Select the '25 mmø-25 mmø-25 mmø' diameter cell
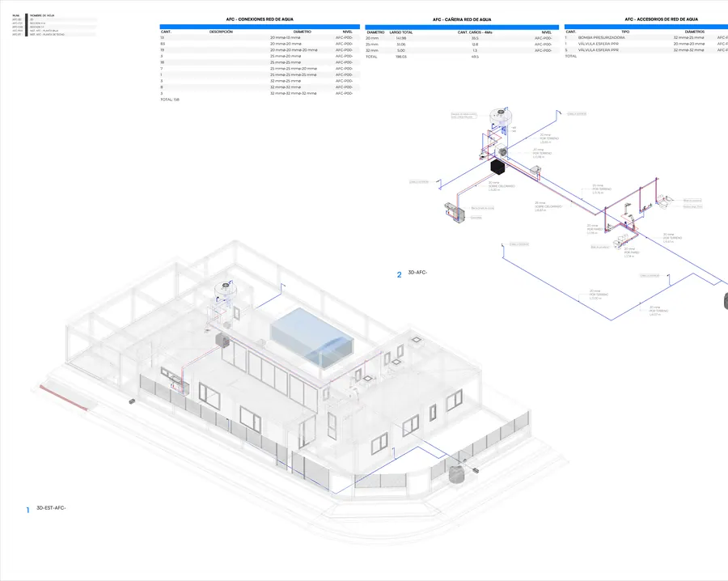Screen dimensions: 728x581 pos(294,74)
